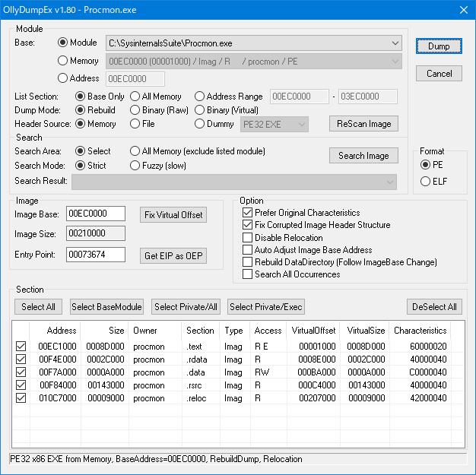Image resolution: width=476 pixels, height=475 pixels.
Task: Click the Size column header
Action: [104, 331]
